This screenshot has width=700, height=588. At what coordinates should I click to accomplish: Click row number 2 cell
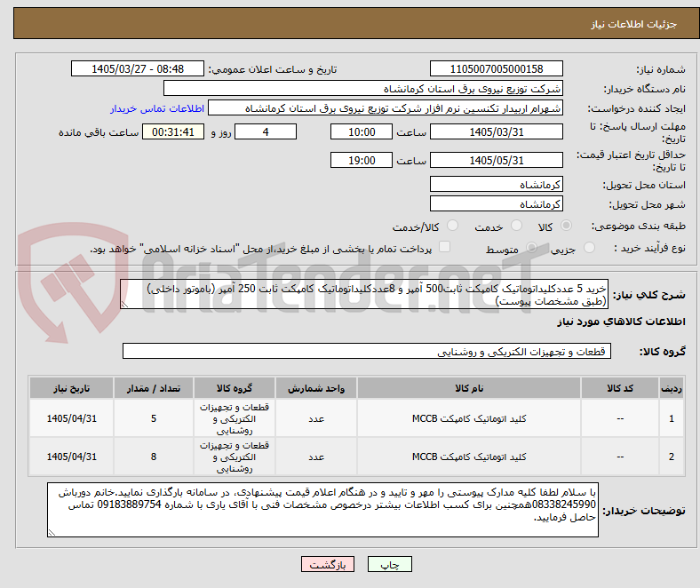pos(672,457)
